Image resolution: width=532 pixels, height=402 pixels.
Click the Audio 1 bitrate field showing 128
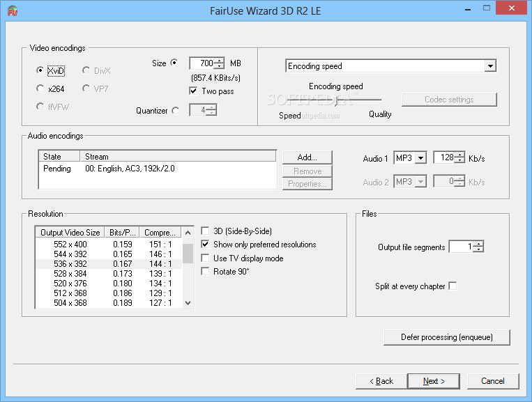pyautogui.click(x=444, y=157)
